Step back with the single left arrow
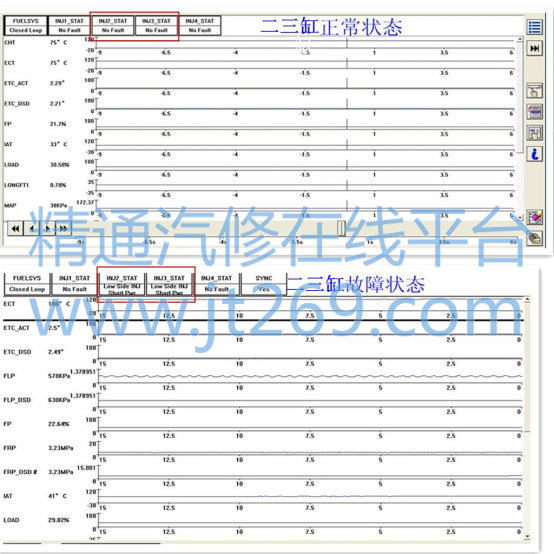This screenshot has width=554, height=554. click(31, 229)
